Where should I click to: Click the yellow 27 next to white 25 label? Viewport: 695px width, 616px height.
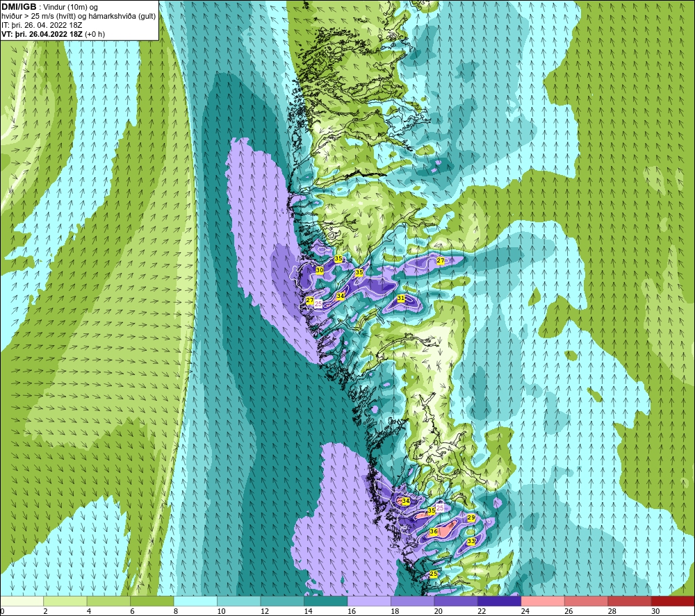click(310, 300)
